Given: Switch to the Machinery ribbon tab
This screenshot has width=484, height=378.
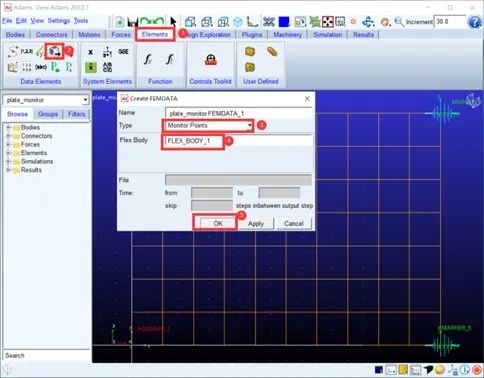Looking at the screenshot, I should pyautogui.click(x=287, y=35).
